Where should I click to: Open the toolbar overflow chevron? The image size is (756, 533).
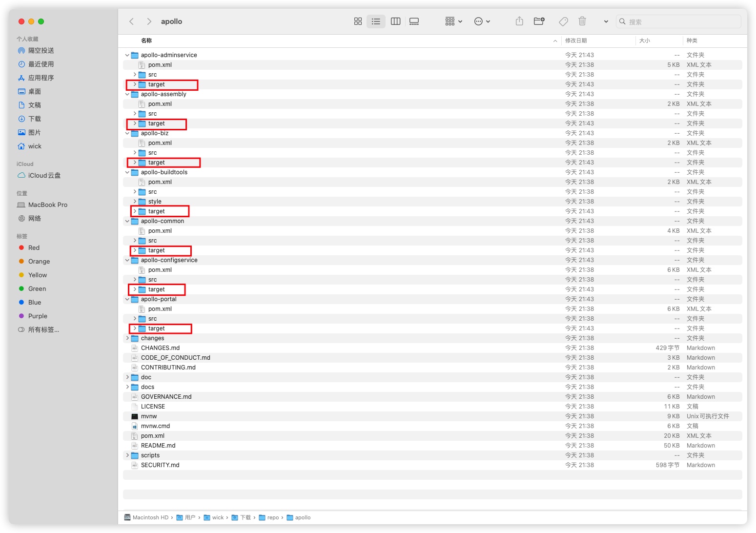point(606,21)
